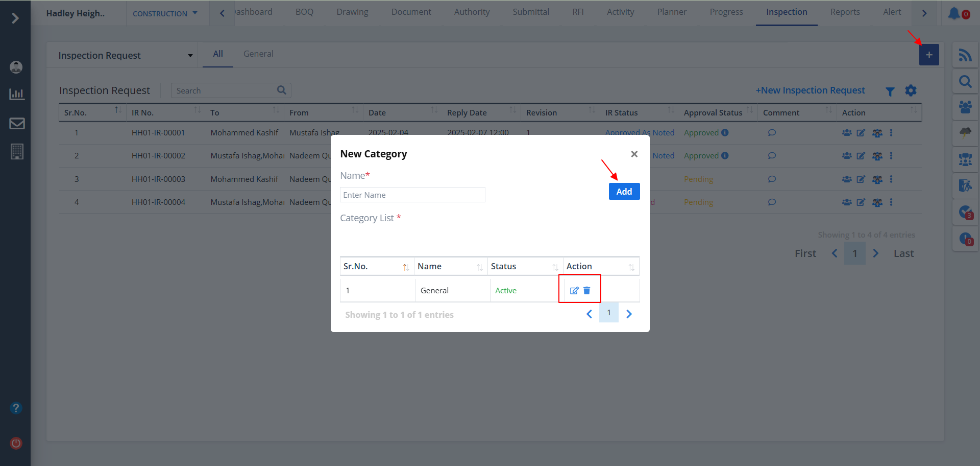Open the Reports menu tab
The height and width of the screenshot is (466, 980).
click(845, 12)
